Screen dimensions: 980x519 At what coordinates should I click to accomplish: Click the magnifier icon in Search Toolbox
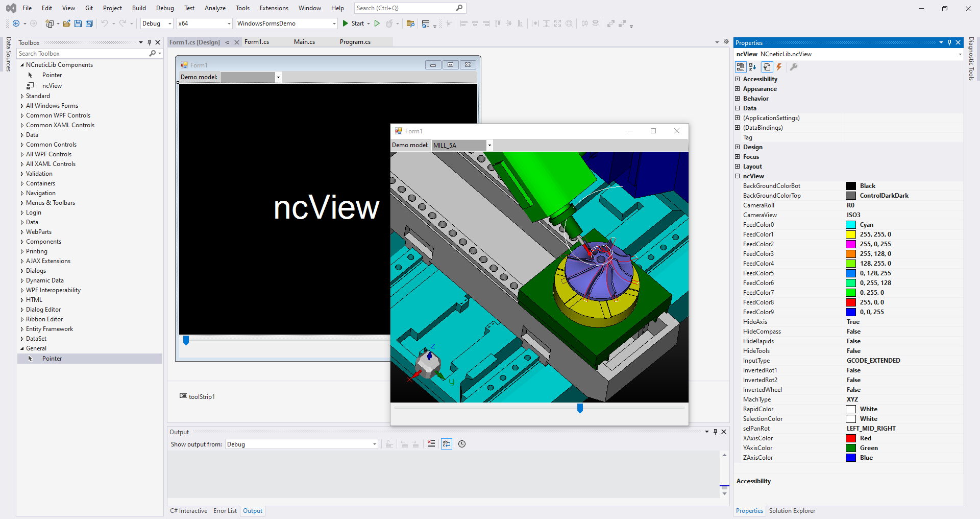pyautogui.click(x=152, y=53)
